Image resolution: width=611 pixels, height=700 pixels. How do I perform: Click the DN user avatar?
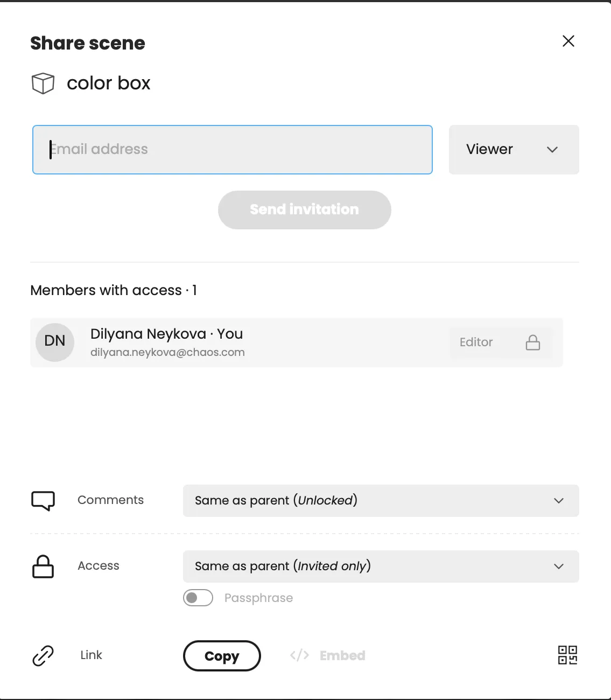pyautogui.click(x=55, y=341)
